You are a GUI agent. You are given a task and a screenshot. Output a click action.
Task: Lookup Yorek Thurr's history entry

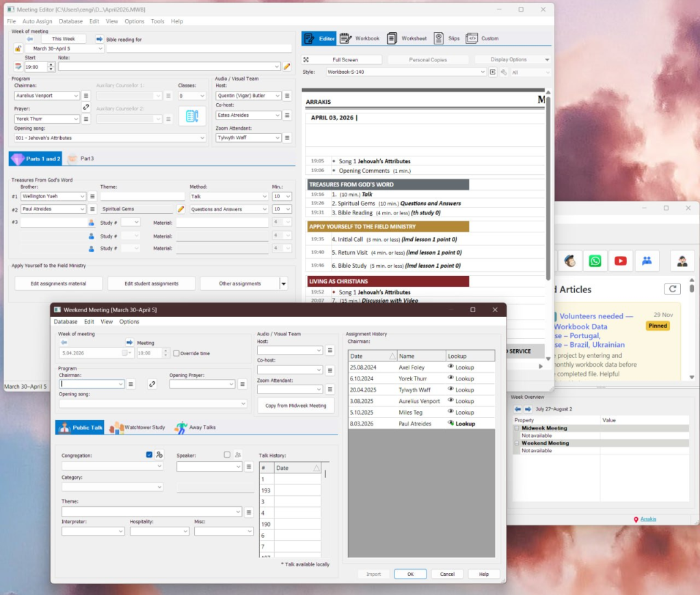point(461,378)
